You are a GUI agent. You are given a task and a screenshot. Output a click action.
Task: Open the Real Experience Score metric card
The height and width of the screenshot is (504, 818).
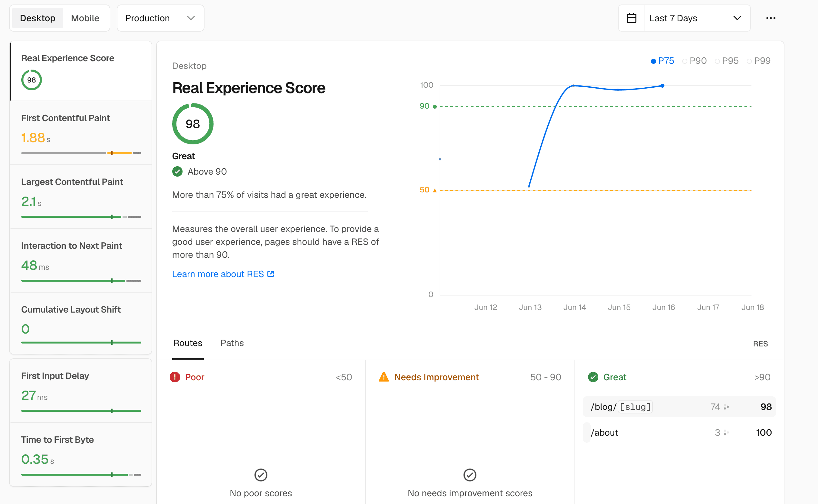(81, 71)
